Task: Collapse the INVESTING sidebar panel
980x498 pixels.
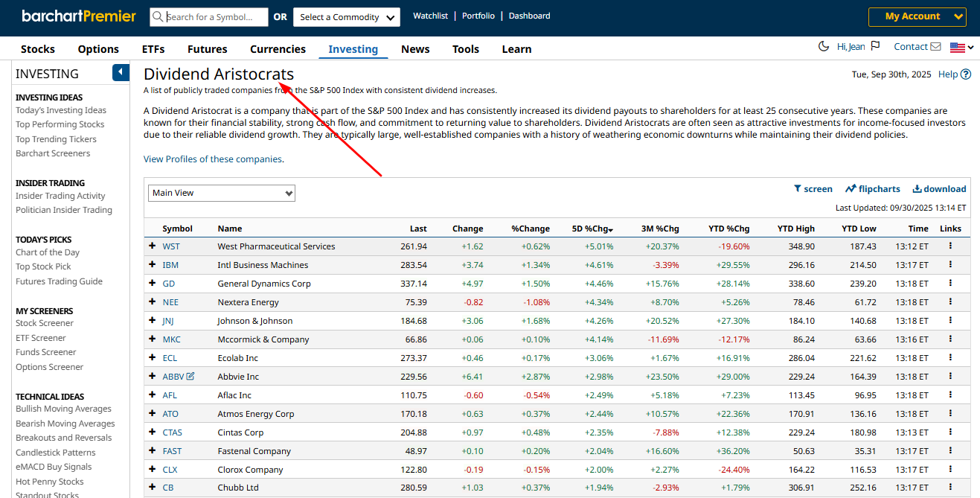Action: click(x=120, y=72)
